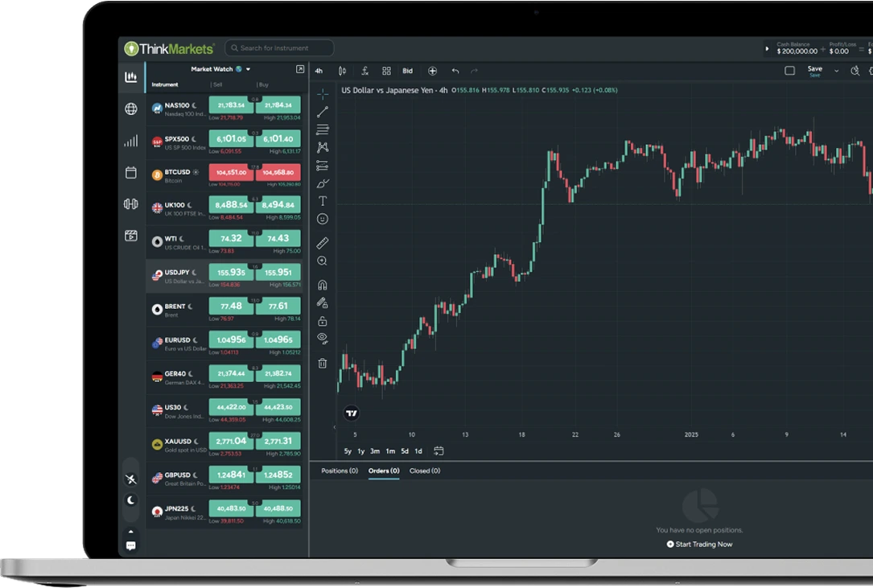Click the WTI sell price 74.32
Image resolution: width=873 pixels, height=588 pixels.
pyautogui.click(x=231, y=238)
